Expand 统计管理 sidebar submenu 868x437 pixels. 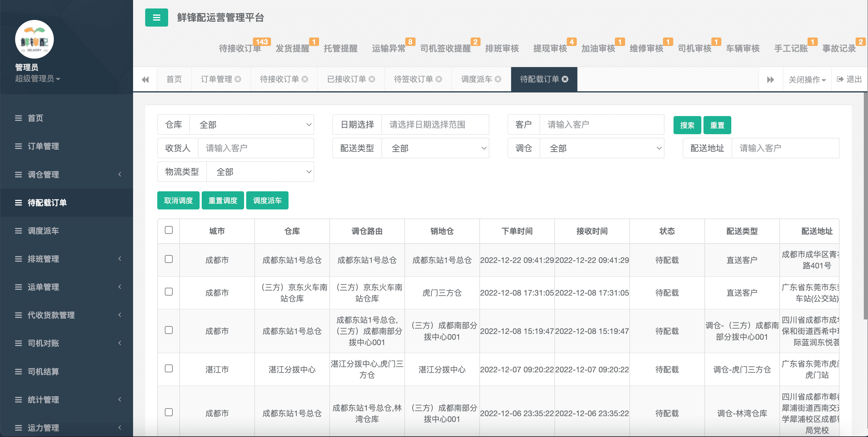pos(66,400)
